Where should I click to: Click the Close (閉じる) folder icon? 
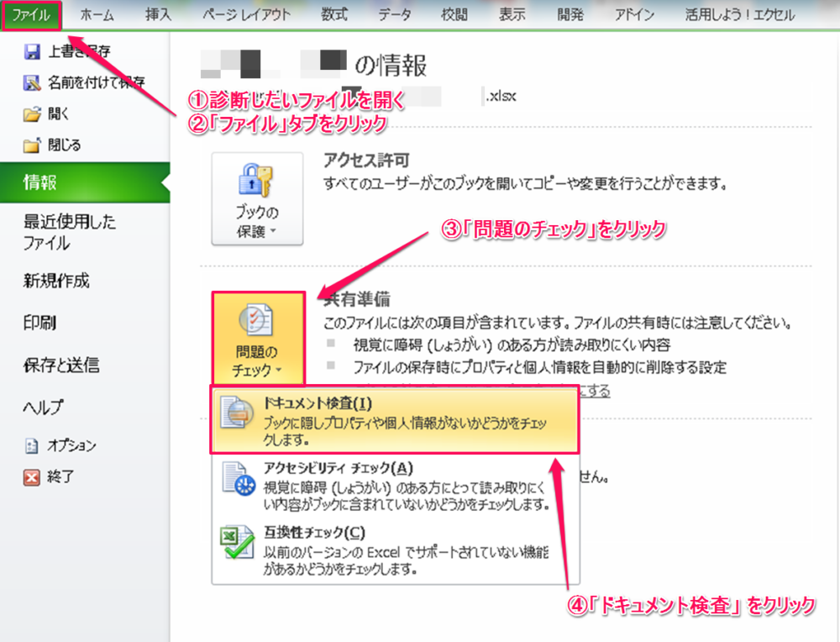[33, 145]
